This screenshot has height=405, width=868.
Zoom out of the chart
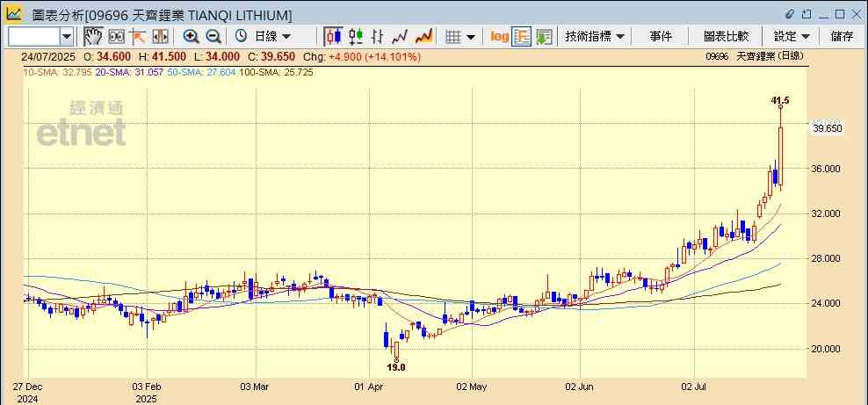pos(213,37)
